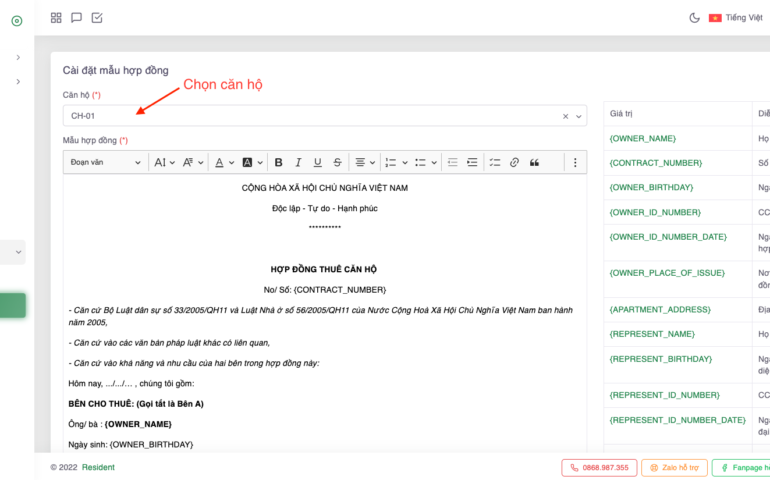The height and width of the screenshot is (480, 770).
Task: Open the Tiếng Việt language menu
Action: pos(735,18)
